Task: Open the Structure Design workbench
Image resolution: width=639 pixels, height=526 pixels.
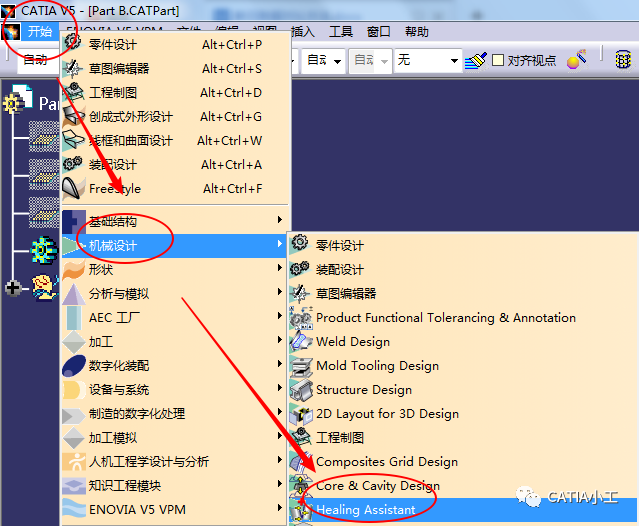Action: tap(463, 390)
